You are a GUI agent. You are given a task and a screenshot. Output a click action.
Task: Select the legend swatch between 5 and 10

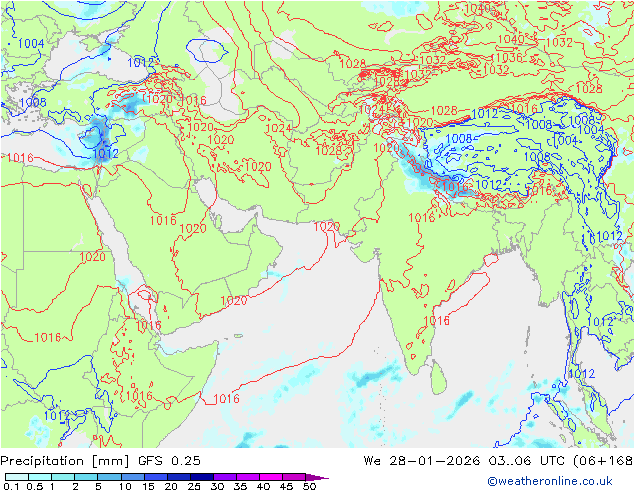(109, 477)
